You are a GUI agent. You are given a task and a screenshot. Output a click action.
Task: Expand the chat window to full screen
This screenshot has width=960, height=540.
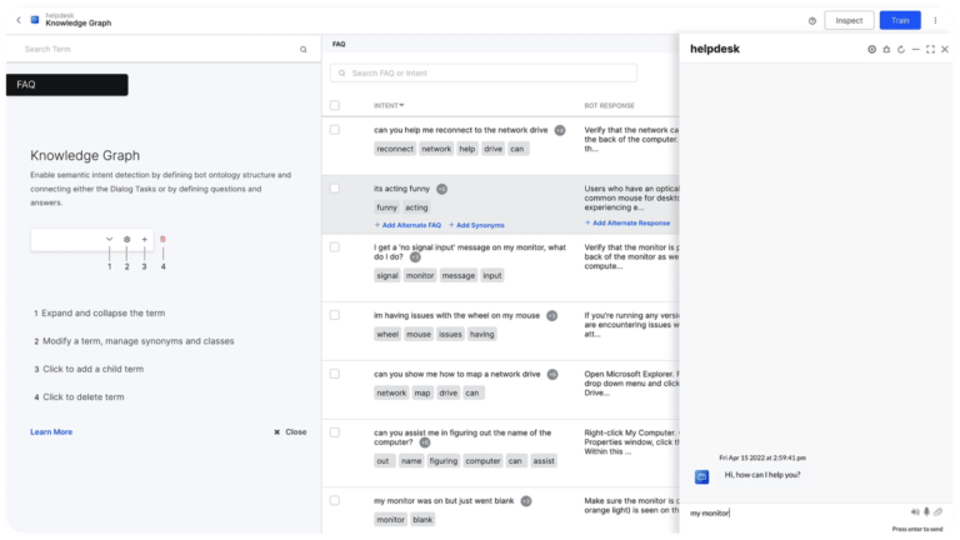click(x=931, y=49)
